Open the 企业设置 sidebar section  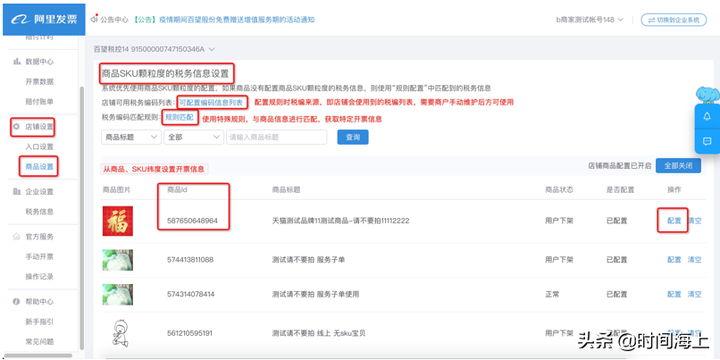[39, 191]
